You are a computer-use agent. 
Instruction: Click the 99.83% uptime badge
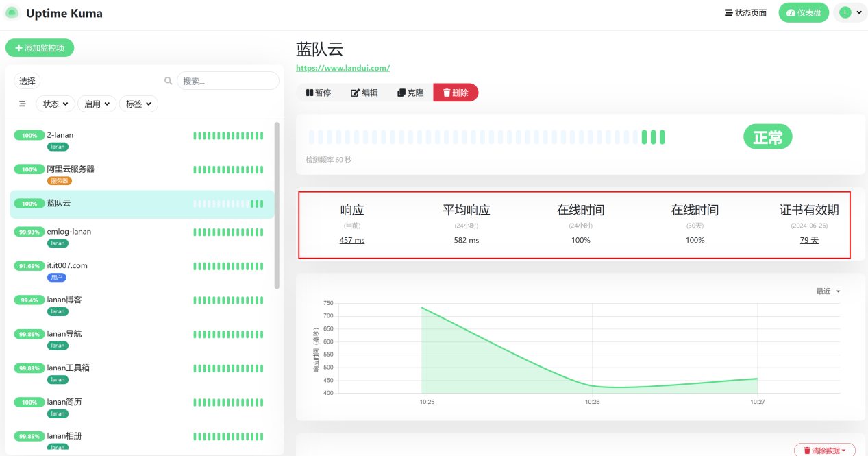tap(29, 368)
